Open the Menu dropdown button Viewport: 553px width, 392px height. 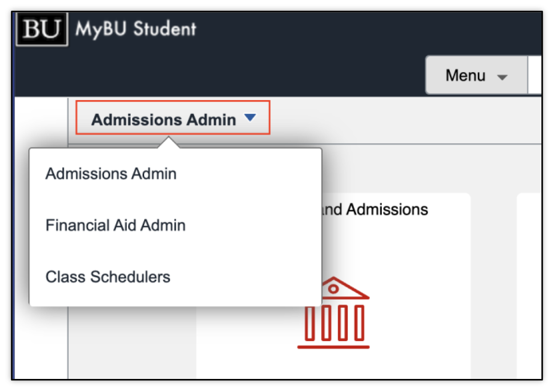pos(476,75)
